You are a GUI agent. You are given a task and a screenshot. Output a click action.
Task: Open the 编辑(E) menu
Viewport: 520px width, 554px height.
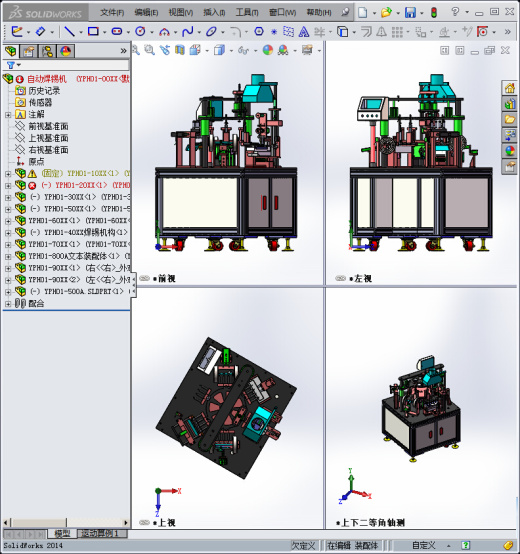(146, 13)
